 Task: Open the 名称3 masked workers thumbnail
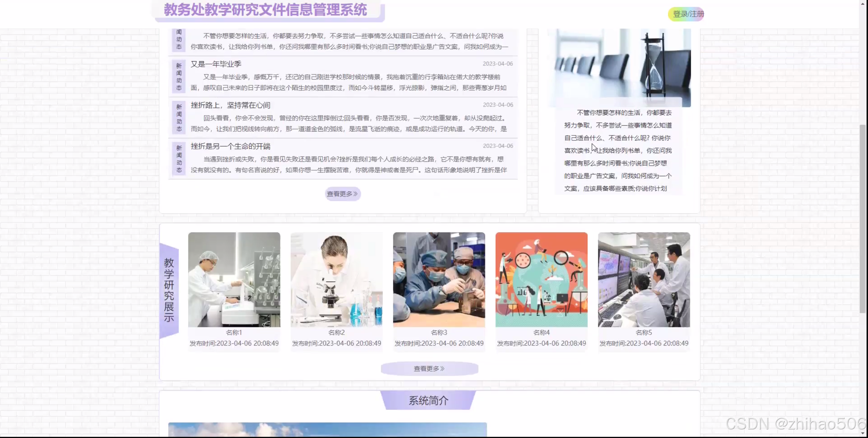tap(439, 279)
